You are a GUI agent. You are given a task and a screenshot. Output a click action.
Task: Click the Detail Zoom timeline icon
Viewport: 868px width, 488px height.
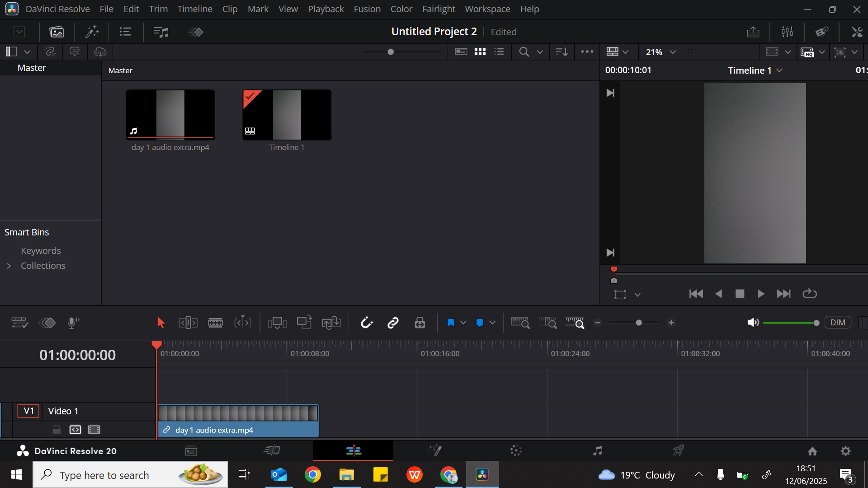pyautogui.click(x=547, y=323)
